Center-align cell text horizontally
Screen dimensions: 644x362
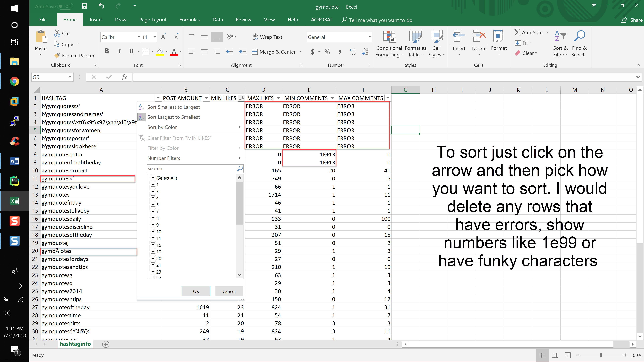click(x=204, y=52)
